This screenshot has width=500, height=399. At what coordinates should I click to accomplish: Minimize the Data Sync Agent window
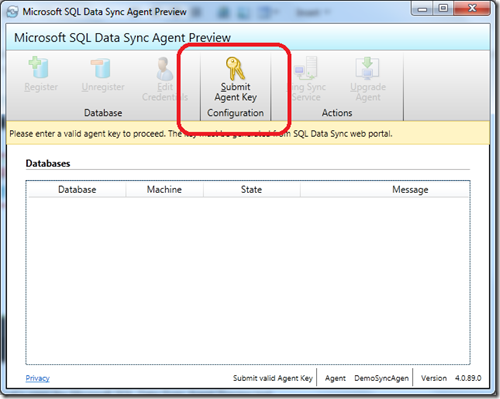(x=422, y=8)
